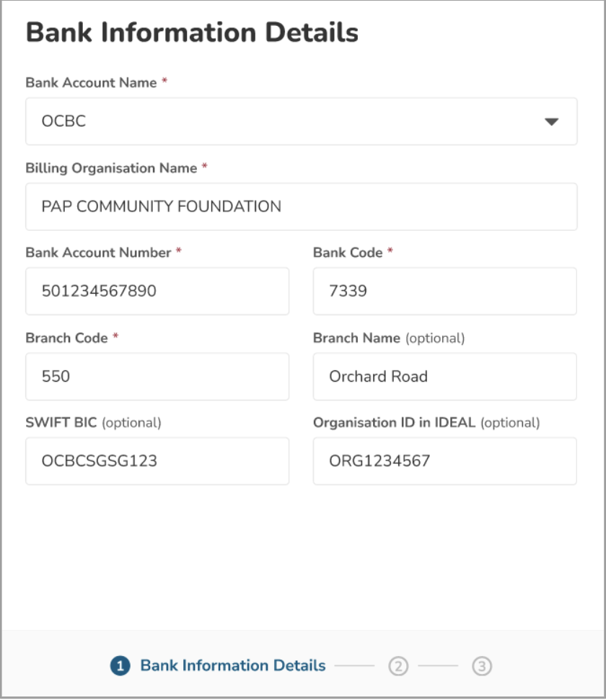This screenshot has width=606, height=700.
Task: Click the Organisation ID in IDEAL field
Action: (x=444, y=461)
